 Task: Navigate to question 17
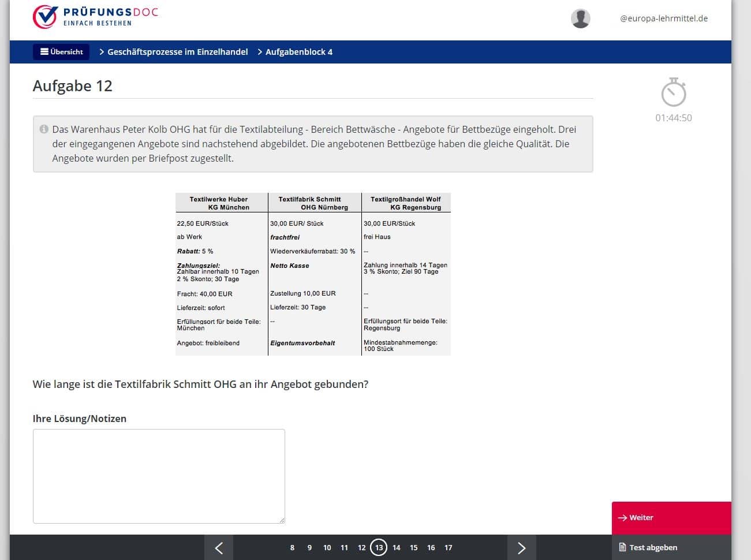click(449, 547)
